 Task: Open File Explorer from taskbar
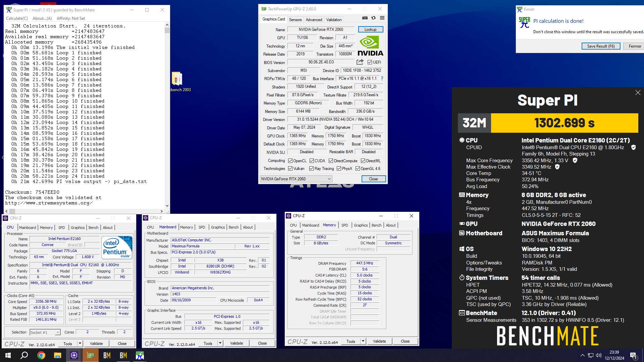point(57,355)
